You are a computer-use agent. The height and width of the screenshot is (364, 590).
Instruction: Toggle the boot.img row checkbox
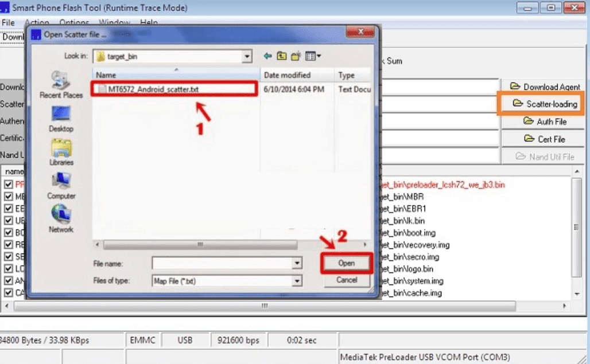[x=8, y=233]
